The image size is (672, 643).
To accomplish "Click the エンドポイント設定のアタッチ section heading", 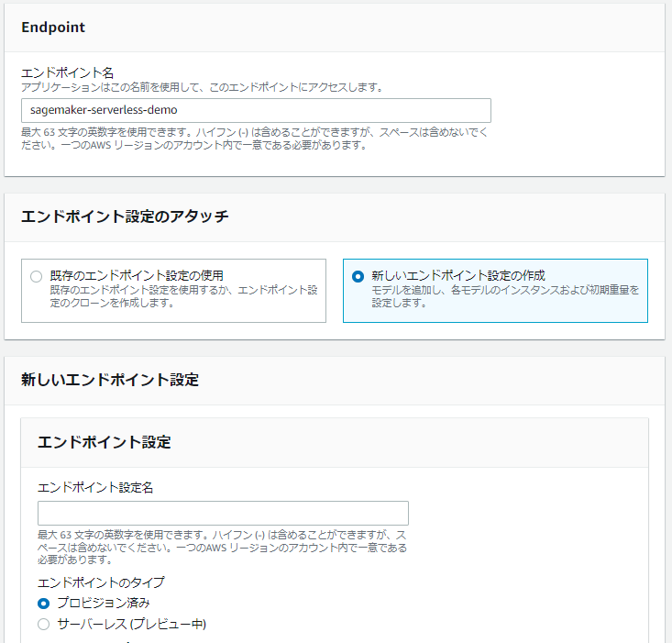I will 125,217.
